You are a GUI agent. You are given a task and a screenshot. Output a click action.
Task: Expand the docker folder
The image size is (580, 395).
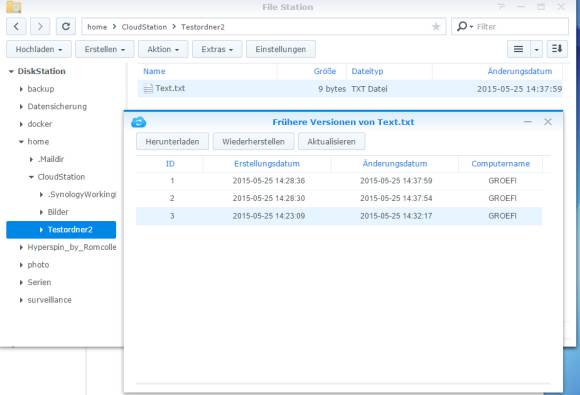click(21, 124)
